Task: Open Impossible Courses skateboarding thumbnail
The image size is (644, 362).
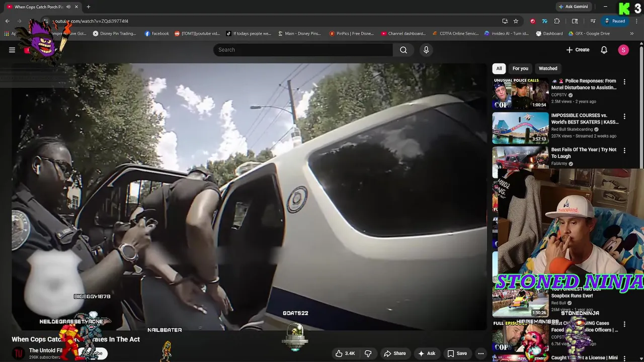Action: point(520,128)
